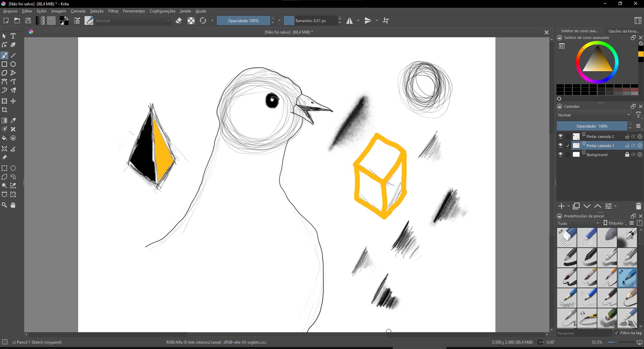Viewport: 644px width, 349px height.
Task: Click the Etiqueta button
Action: [x=615, y=223]
